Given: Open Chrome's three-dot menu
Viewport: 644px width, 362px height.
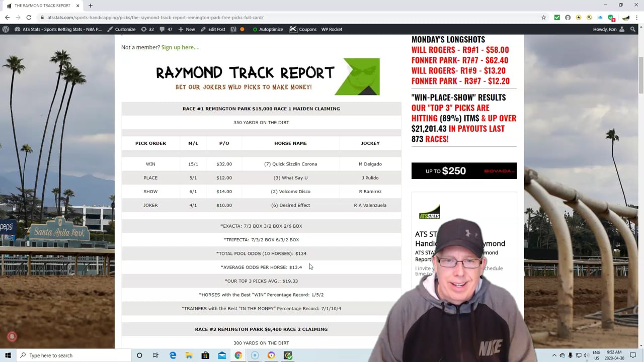Looking at the screenshot, I should 637,17.
